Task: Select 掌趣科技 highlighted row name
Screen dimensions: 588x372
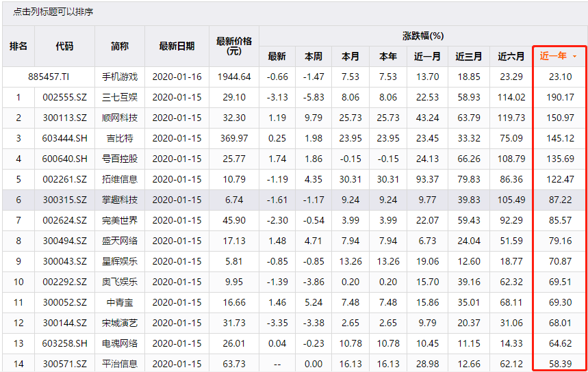Action: tap(120, 200)
